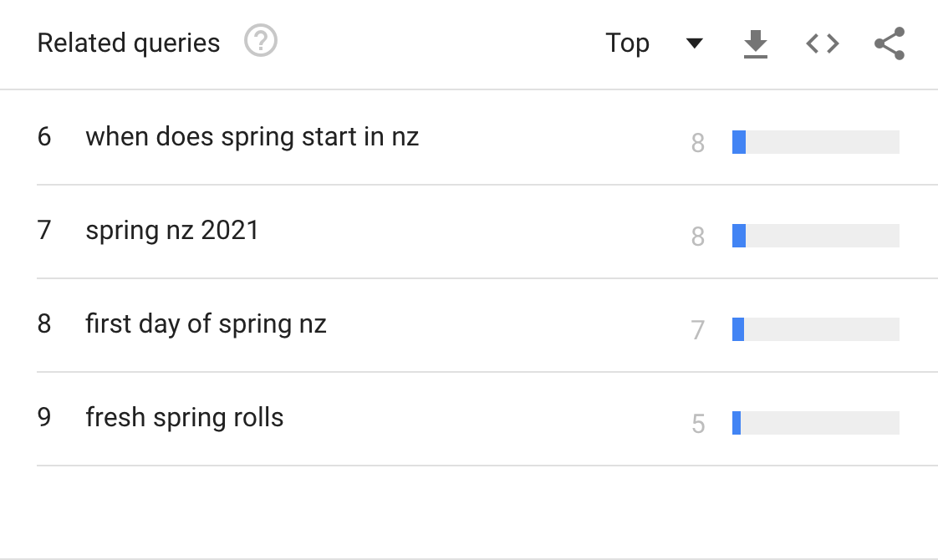Expand the Top sort dropdown arrow
938x560 pixels.
pyautogui.click(x=694, y=43)
